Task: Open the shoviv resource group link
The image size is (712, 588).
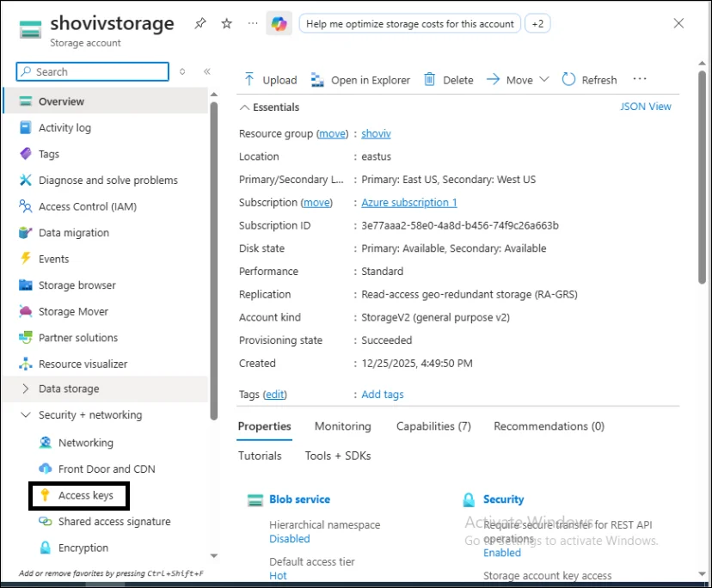Action: coord(376,133)
